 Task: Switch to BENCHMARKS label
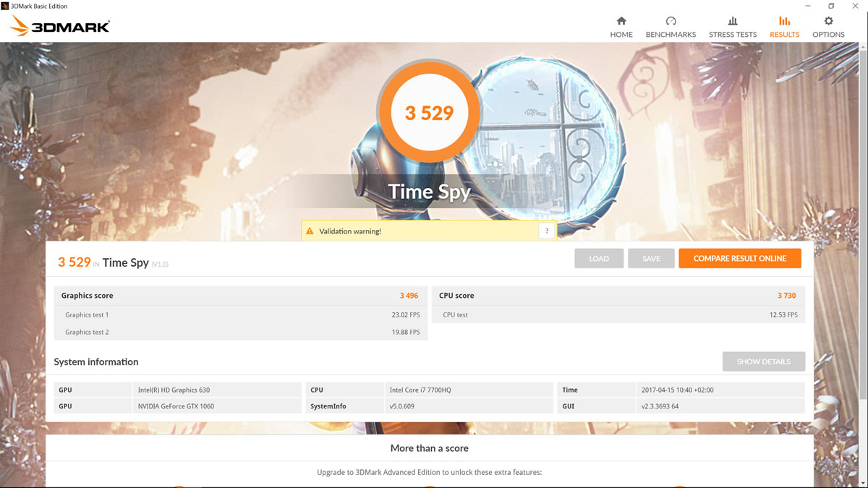coord(671,35)
